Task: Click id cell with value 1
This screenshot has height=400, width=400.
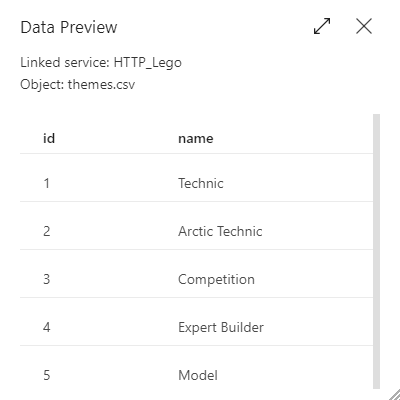Action: click(x=47, y=183)
